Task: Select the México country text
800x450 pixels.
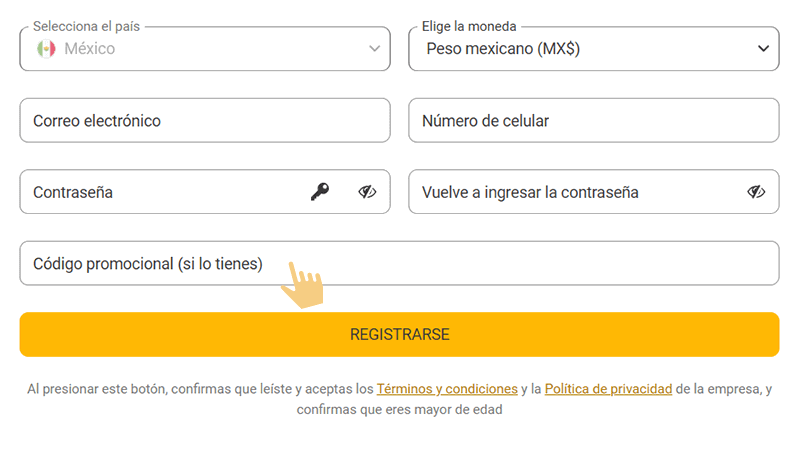Action: (90, 48)
